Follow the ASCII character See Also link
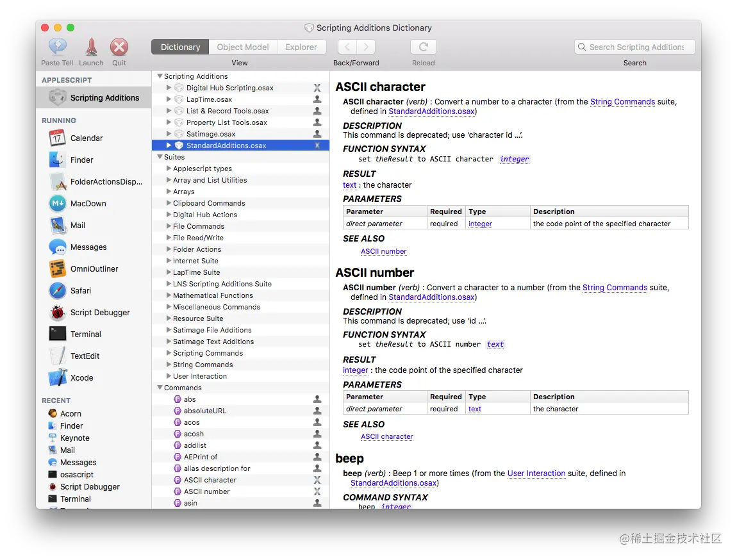737x560 pixels. click(387, 436)
